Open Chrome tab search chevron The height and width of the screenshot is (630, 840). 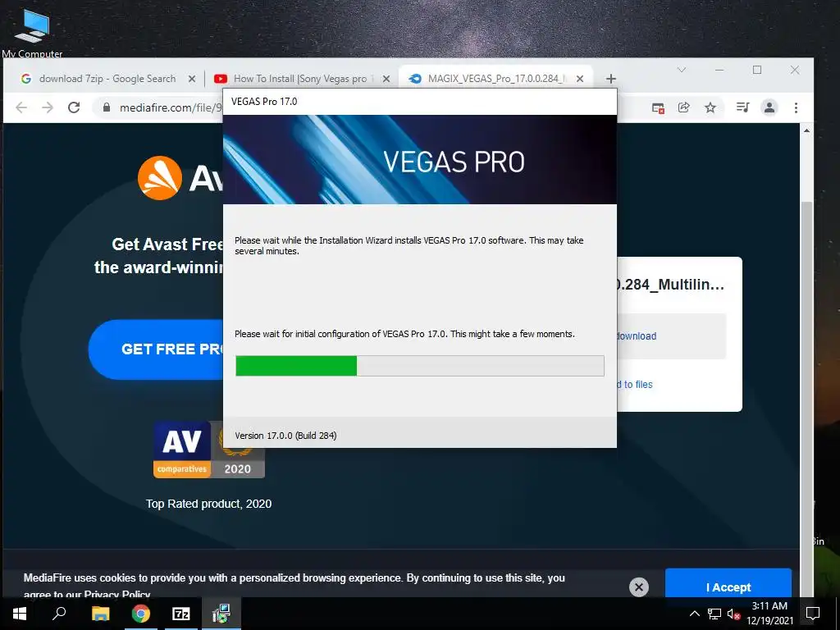682,70
